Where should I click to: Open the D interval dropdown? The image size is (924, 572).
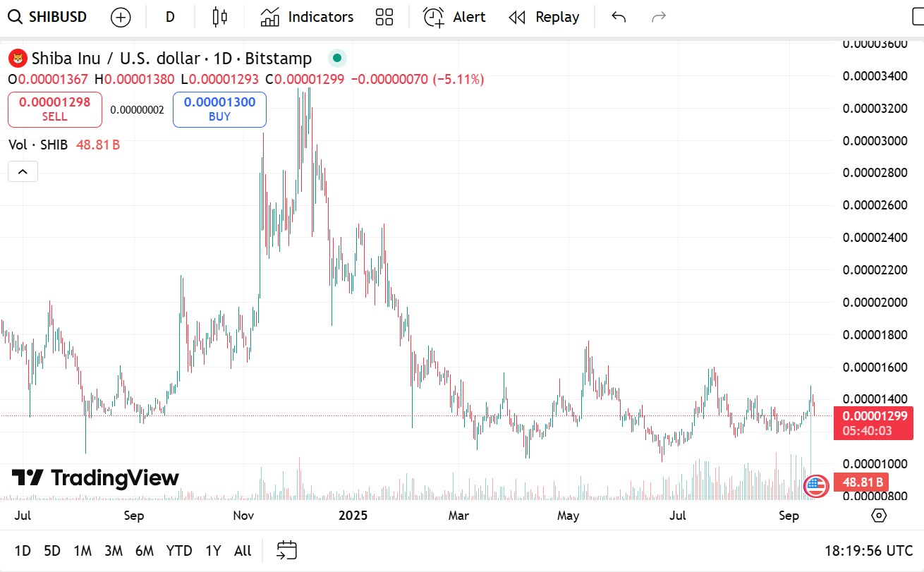click(170, 17)
